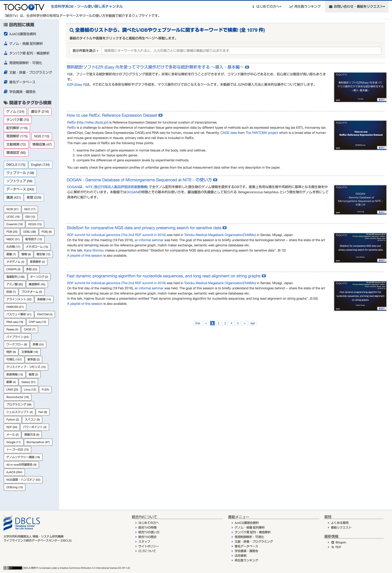Screen dimensions: 392x573
Task: Toggle the 遺伝子 (216) tag filter
Action: [40, 111]
